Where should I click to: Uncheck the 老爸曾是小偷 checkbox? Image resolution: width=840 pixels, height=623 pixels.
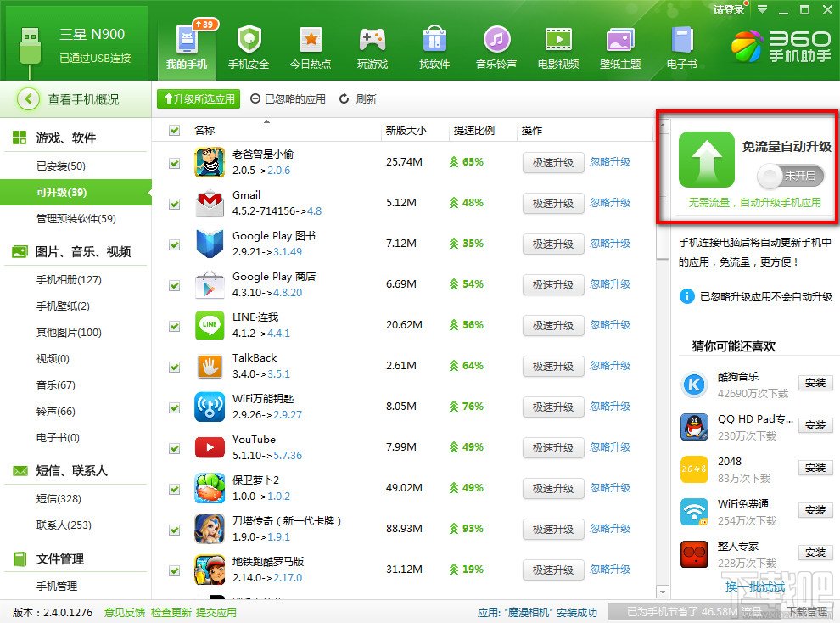click(174, 163)
